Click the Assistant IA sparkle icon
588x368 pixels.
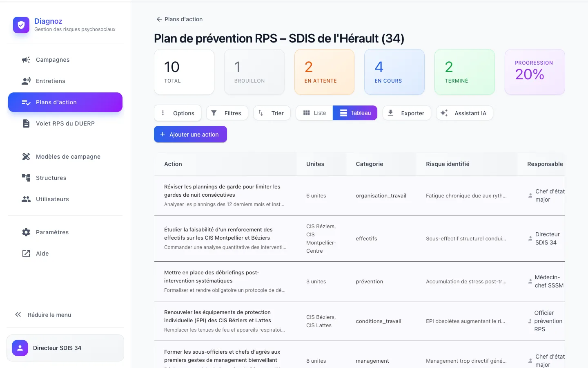(444, 113)
